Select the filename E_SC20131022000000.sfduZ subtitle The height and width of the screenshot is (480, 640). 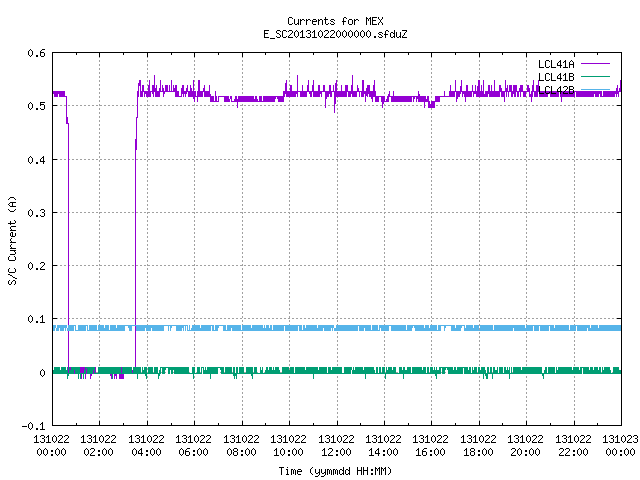335,34
